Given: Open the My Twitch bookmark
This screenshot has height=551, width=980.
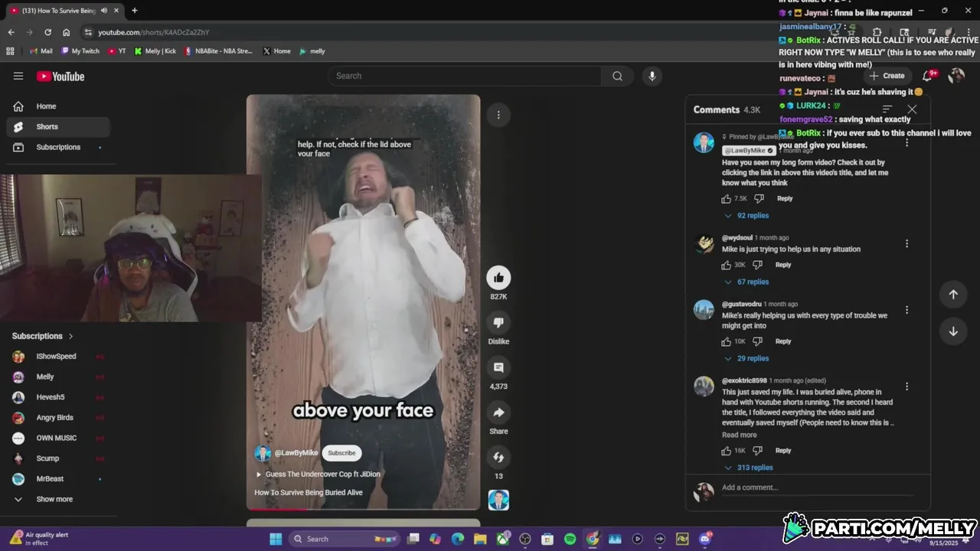Looking at the screenshot, I should [80, 51].
